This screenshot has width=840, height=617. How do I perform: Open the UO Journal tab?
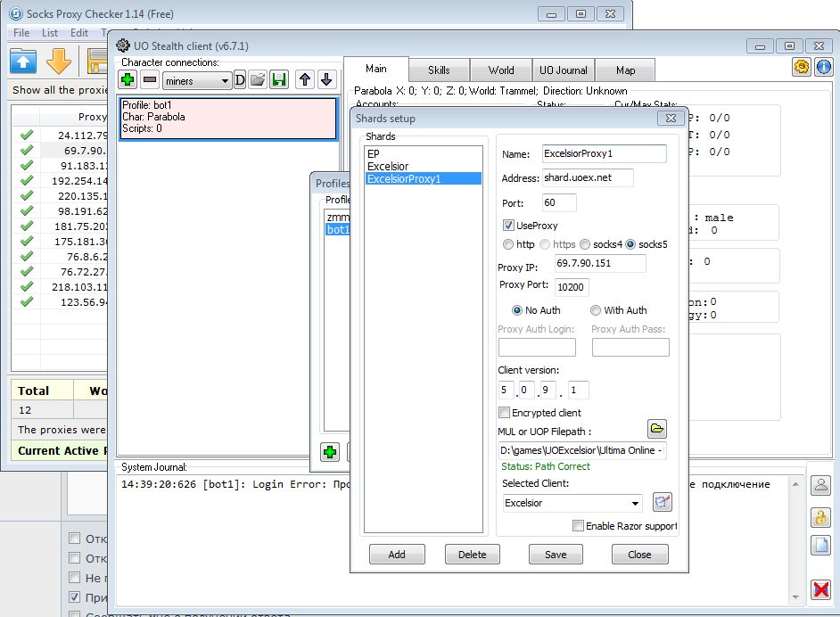pyautogui.click(x=563, y=70)
